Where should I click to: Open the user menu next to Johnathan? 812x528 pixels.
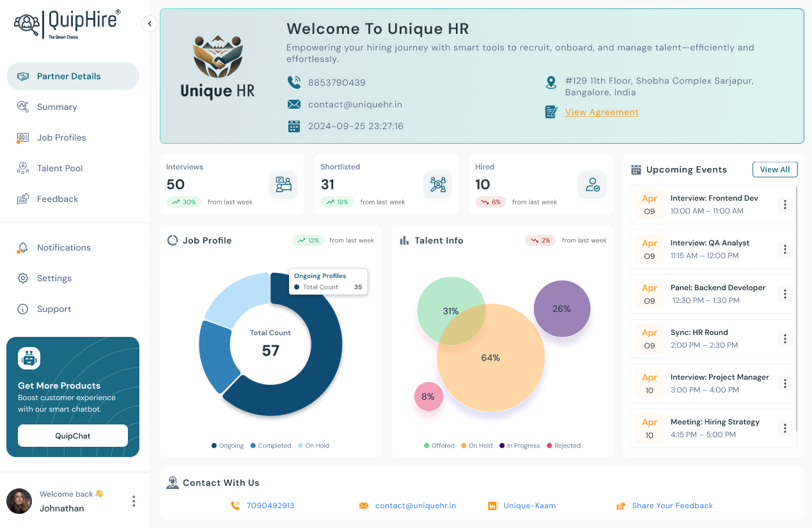coord(134,501)
